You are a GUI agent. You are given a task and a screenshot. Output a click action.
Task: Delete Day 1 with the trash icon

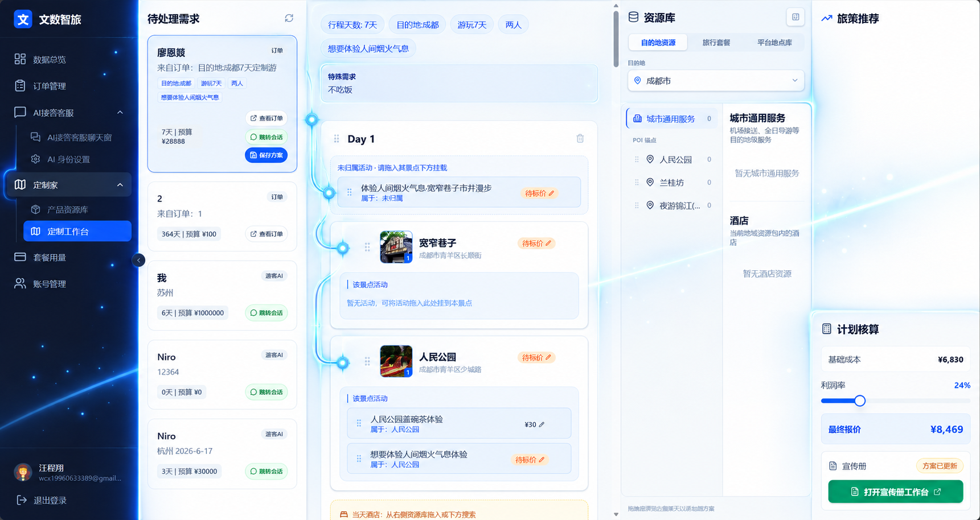(x=580, y=138)
